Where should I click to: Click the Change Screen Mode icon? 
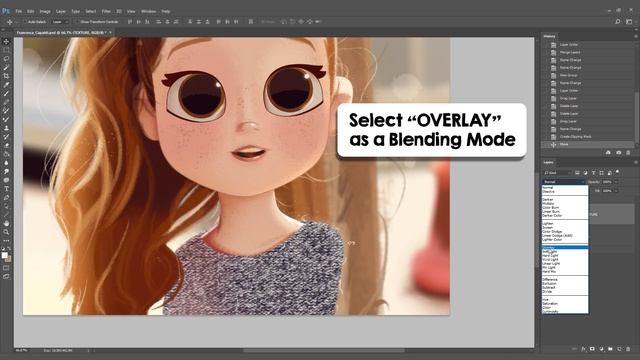pos(6,276)
